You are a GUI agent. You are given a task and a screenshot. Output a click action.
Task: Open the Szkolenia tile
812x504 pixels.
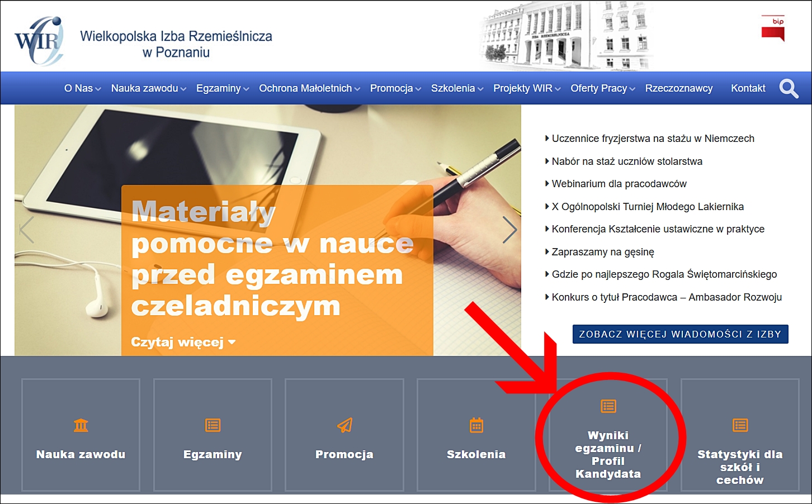click(476, 435)
